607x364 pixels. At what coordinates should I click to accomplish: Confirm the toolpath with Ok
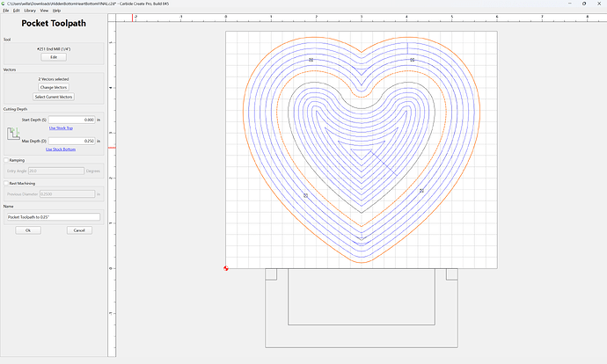[28, 230]
